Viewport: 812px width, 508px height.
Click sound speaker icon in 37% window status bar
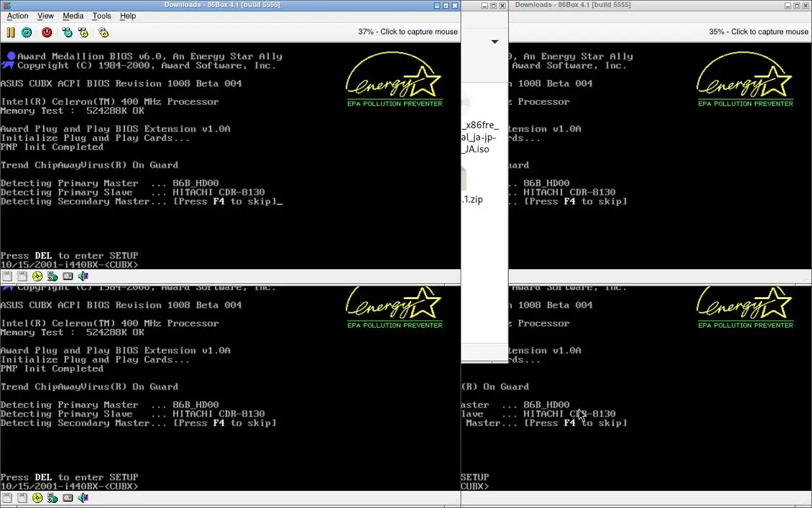click(x=83, y=276)
